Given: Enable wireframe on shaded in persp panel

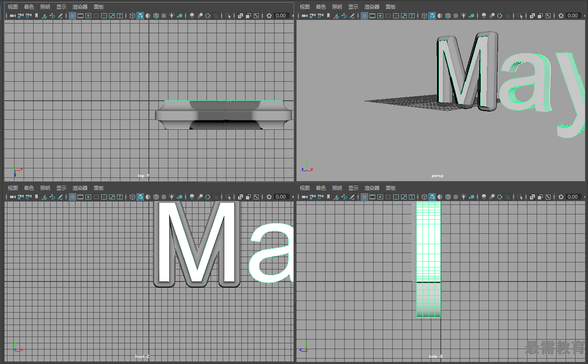Looking at the screenshot, I should [448, 16].
